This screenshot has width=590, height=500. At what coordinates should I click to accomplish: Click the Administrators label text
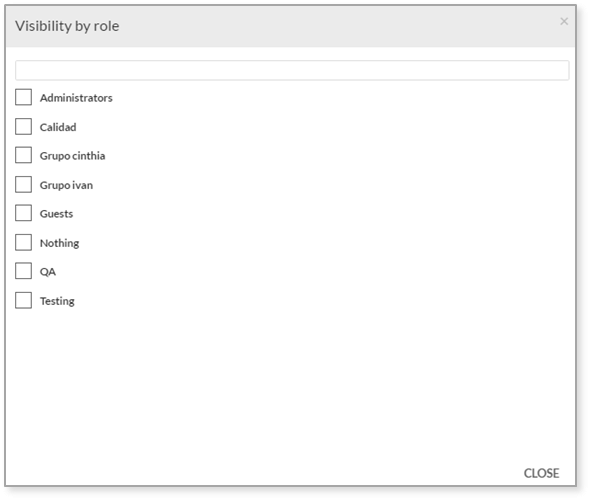(76, 98)
